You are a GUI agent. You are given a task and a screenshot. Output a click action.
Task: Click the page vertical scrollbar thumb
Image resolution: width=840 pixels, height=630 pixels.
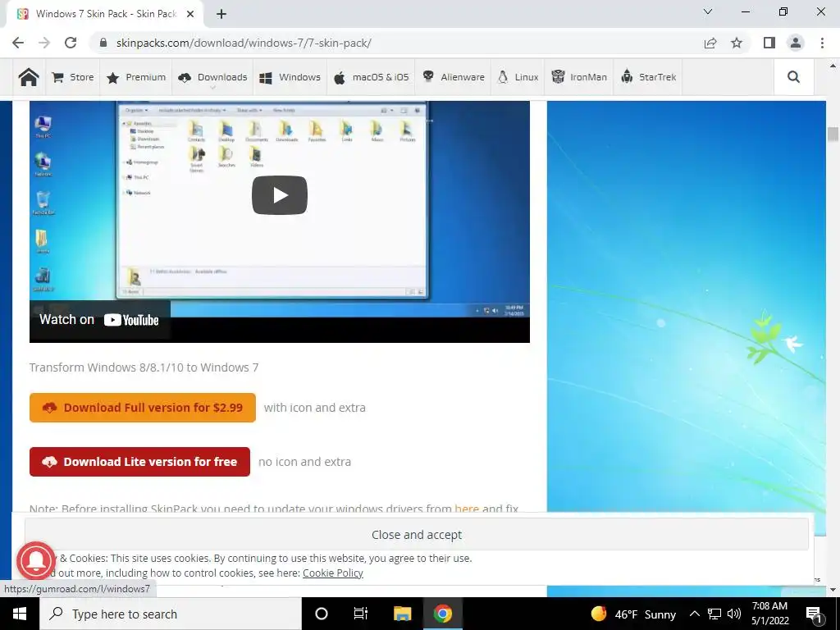pyautogui.click(x=833, y=134)
